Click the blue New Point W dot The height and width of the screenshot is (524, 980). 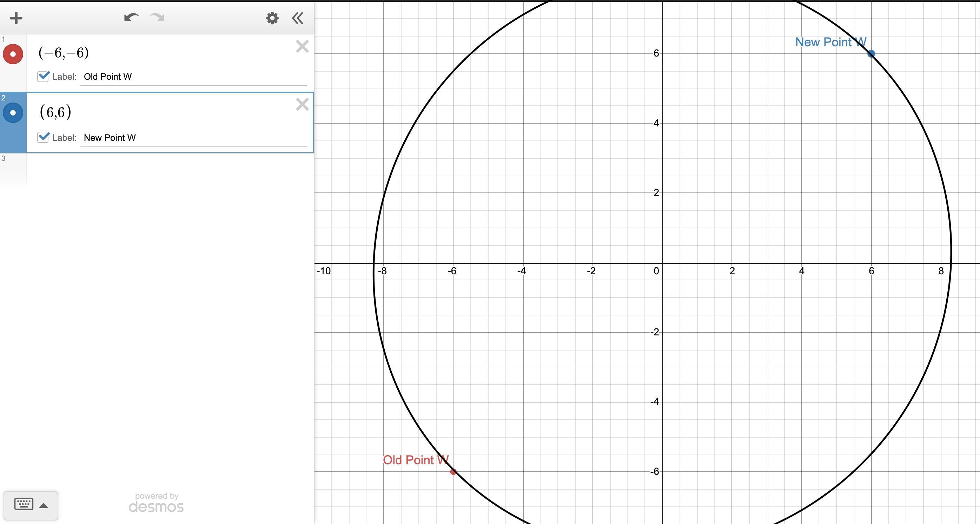point(871,54)
